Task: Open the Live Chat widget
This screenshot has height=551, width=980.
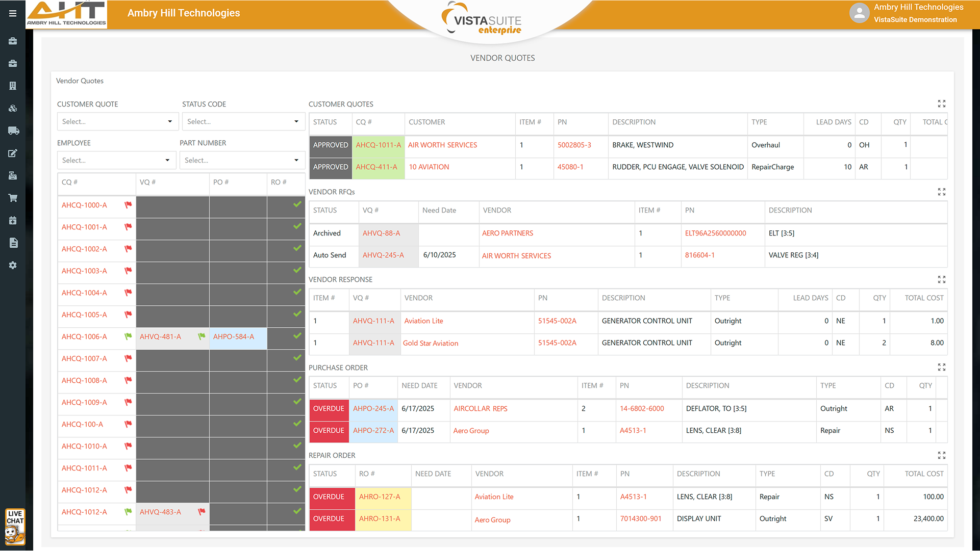Action: point(15,526)
